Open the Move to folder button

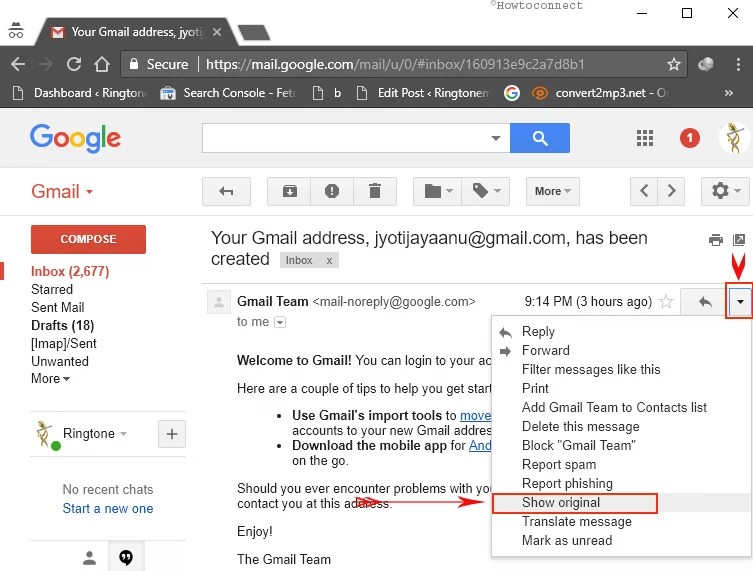coord(437,192)
